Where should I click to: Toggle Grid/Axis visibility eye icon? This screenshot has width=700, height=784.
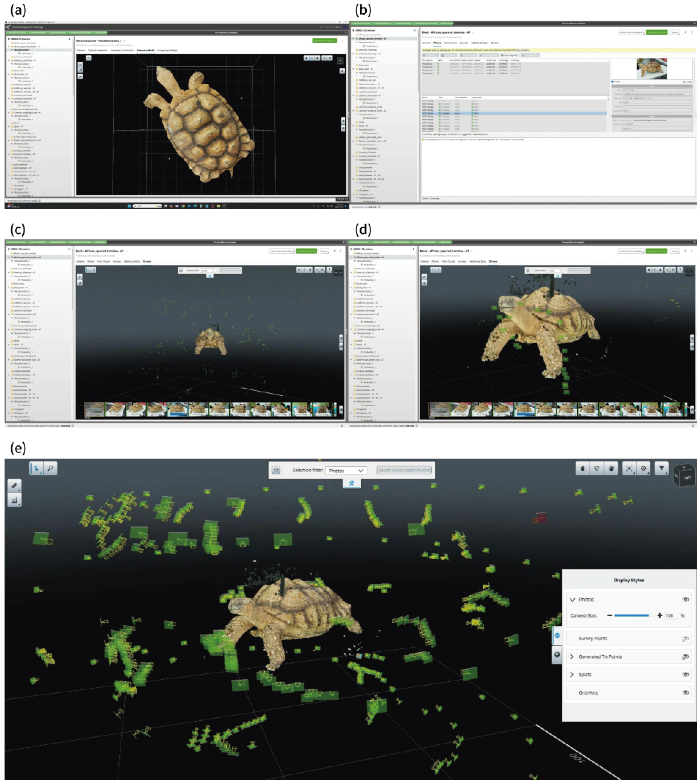[685, 693]
